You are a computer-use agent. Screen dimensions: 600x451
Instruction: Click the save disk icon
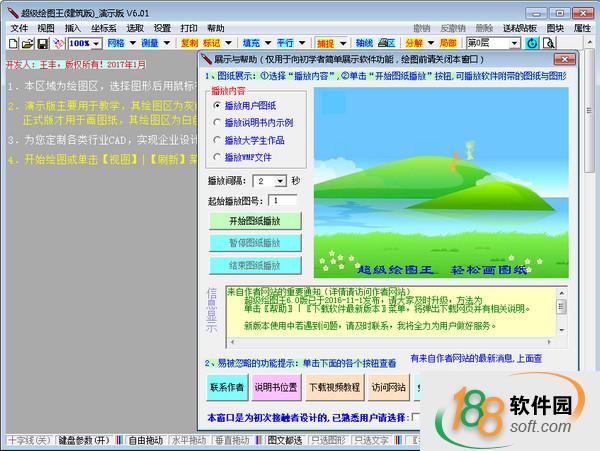tap(42, 43)
